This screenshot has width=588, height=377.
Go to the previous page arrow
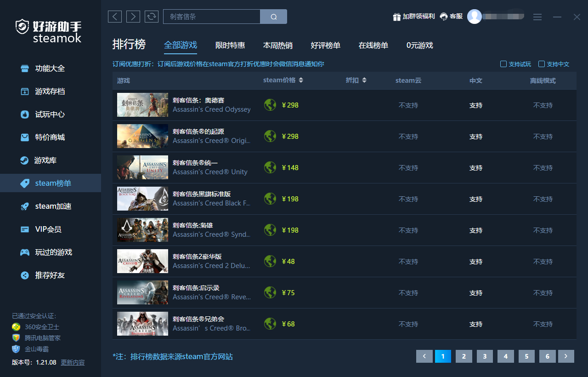(x=424, y=356)
